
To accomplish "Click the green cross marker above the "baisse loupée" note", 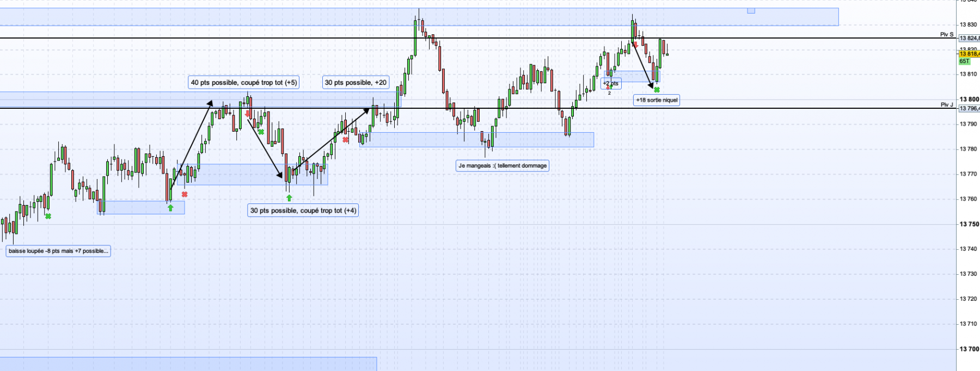I will tap(48, 217).
